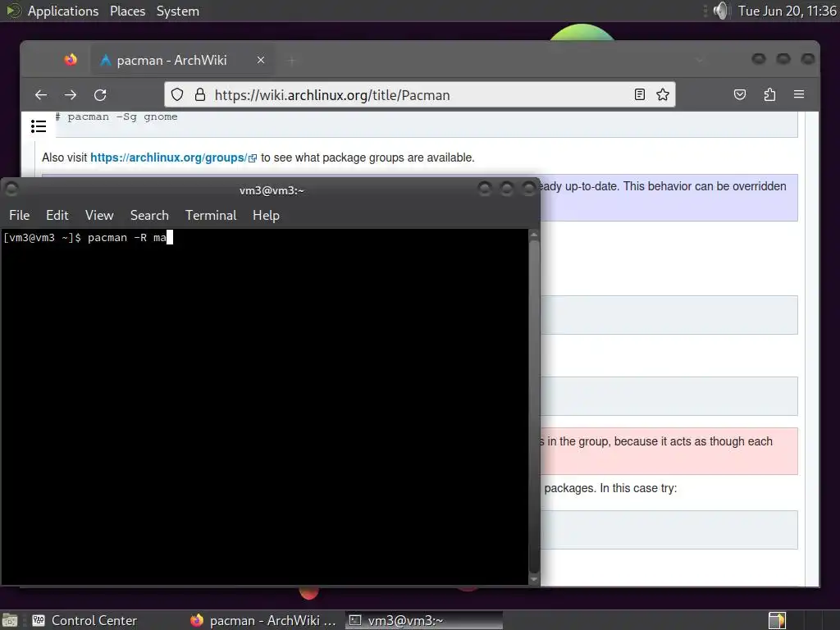This screenshot has width=840, height=630.
Task: Open terminal Help menu
Action: pyautogui.click(x=267, y=216)
